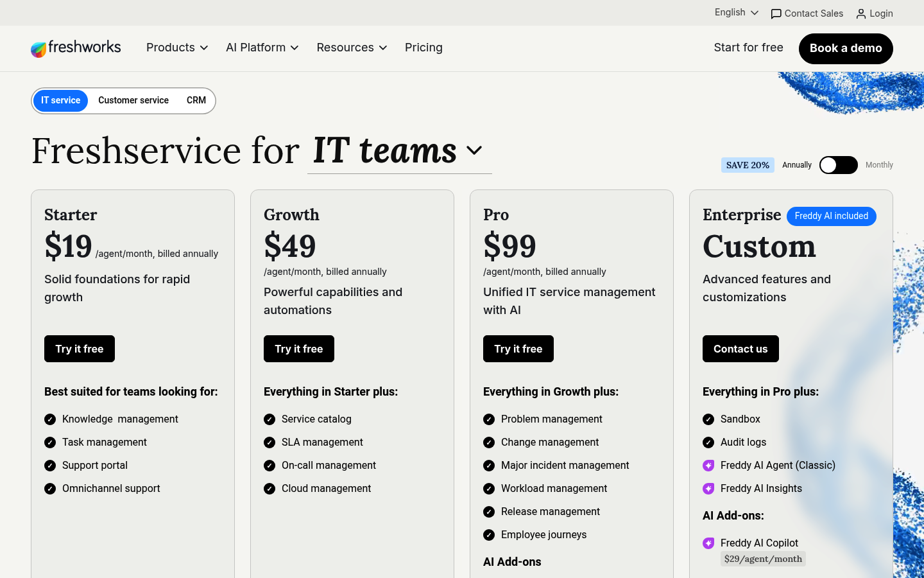Click the $49 Growth price

290,246
